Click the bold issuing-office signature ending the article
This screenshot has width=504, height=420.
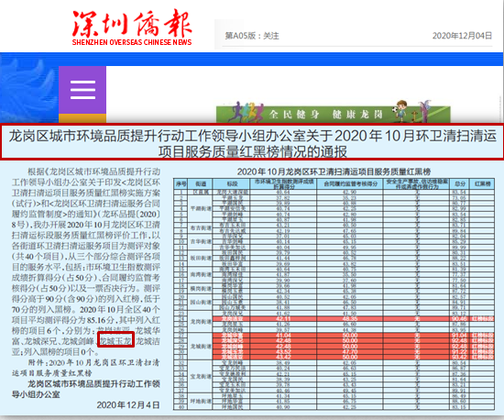(x=85, y=389)
